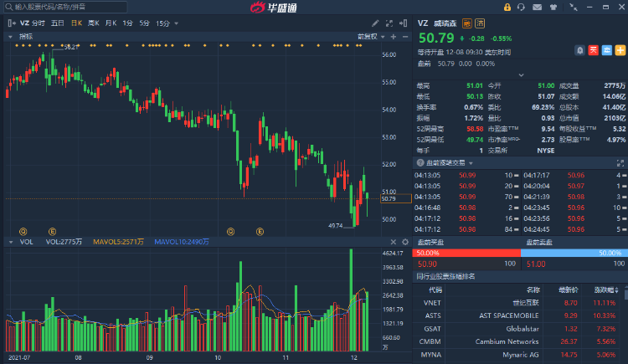Open ASTS AST SPACEMOBILE row
628x364 pixels.
(x=517, y=315)
